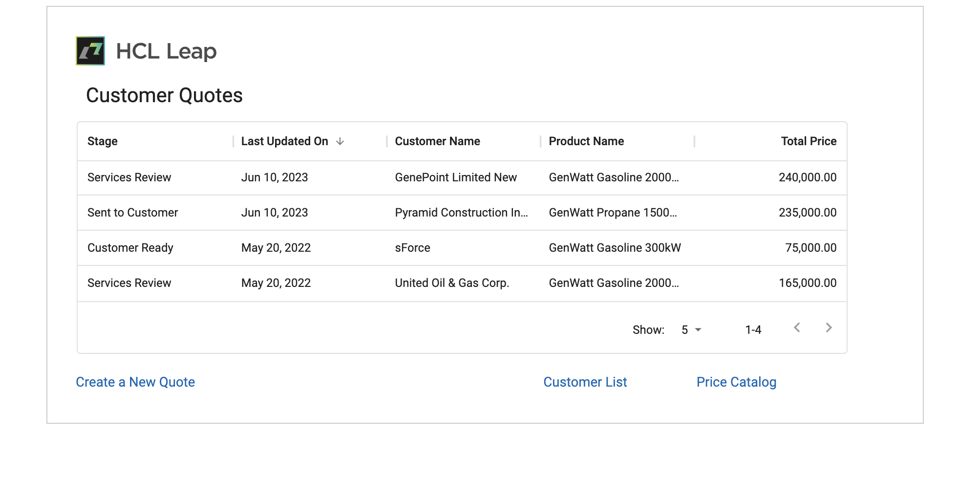Go to next page of quotes
Image resolution: width=980 pixels, height=479 pixels.
(x=829, y=328)
